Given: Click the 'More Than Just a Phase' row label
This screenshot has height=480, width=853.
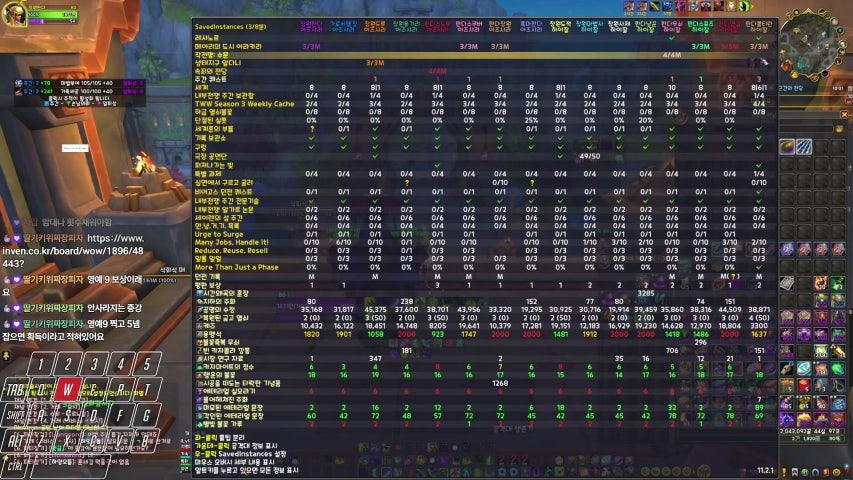Looking at the screenshot, I should pyautogui.click(x=237, y=267).
